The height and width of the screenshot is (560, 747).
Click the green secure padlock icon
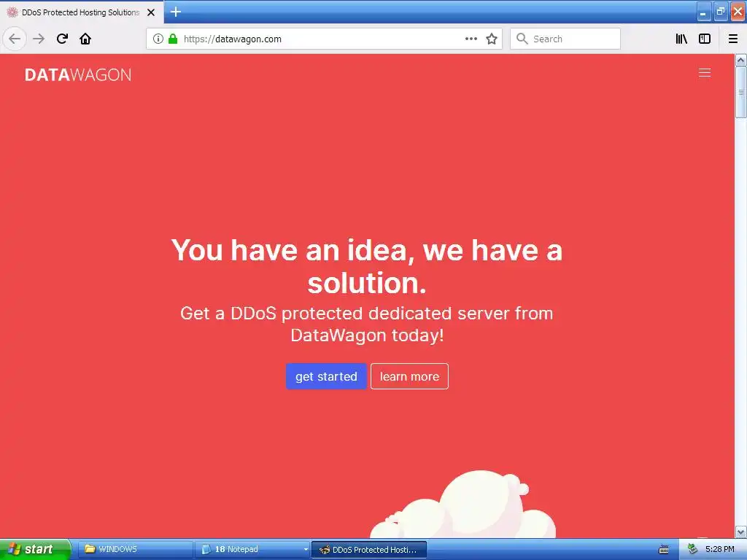coord(173,39)
